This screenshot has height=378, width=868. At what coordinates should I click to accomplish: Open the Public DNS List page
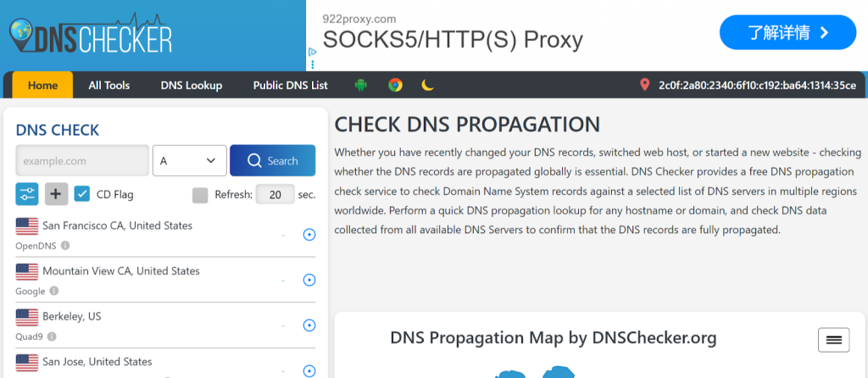coord(291,86)
